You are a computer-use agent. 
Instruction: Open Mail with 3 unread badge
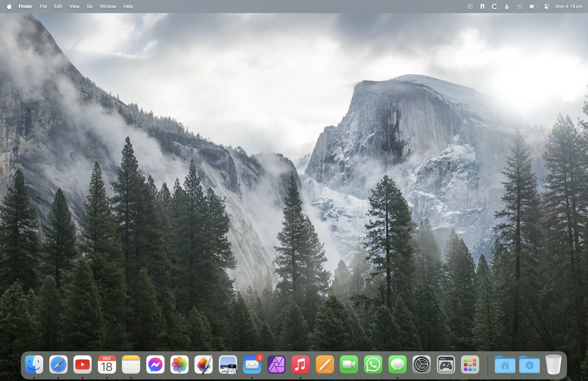point(252,365)
